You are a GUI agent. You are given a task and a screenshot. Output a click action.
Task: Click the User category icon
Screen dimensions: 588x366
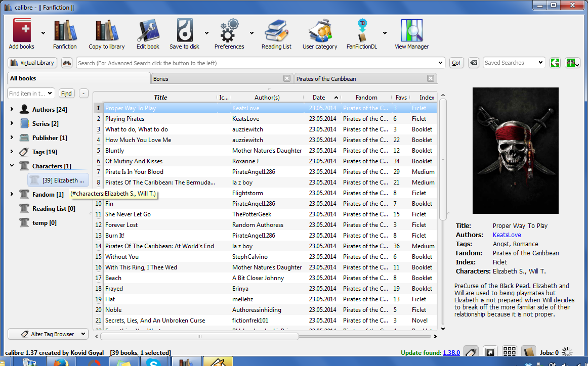click(x=320, y=31)
